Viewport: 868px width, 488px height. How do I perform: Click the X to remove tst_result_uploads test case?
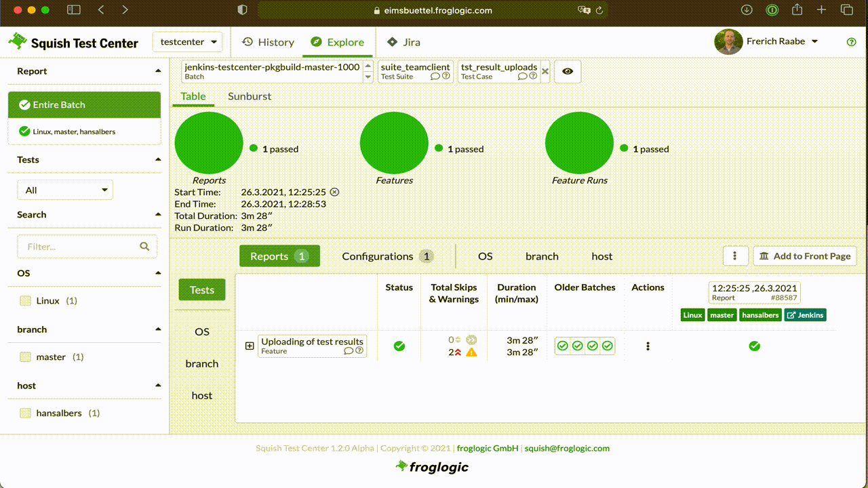(545, 71)
